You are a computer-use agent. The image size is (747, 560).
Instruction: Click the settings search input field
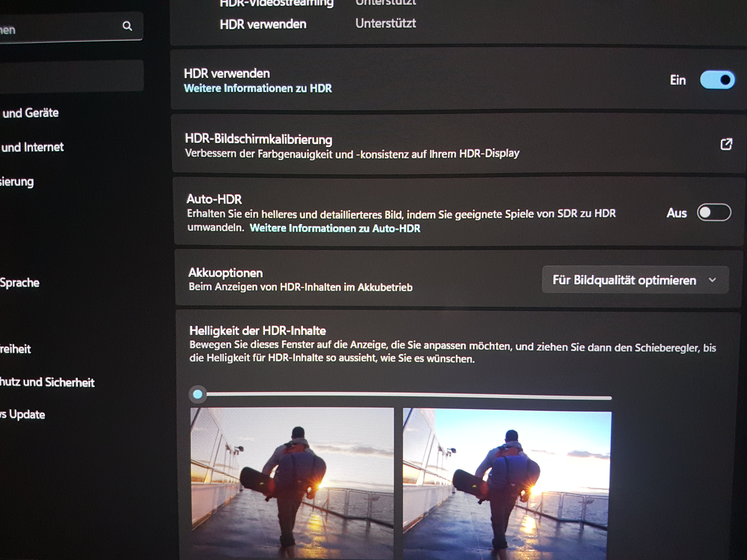point(61,28)
